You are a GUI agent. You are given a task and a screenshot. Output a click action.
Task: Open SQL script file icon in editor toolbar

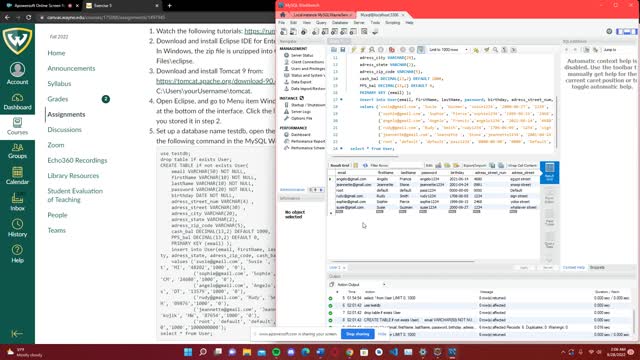click(334, 50)
